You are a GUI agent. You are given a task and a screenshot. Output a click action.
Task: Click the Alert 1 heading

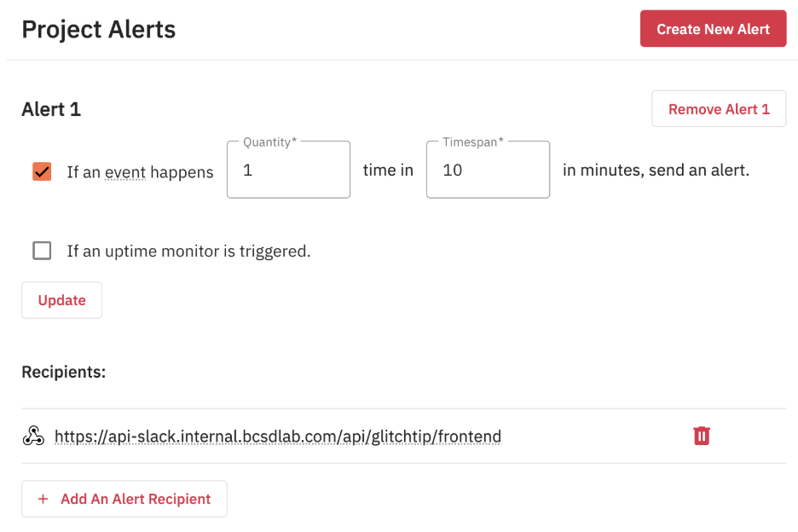click(x=51, y=109)
